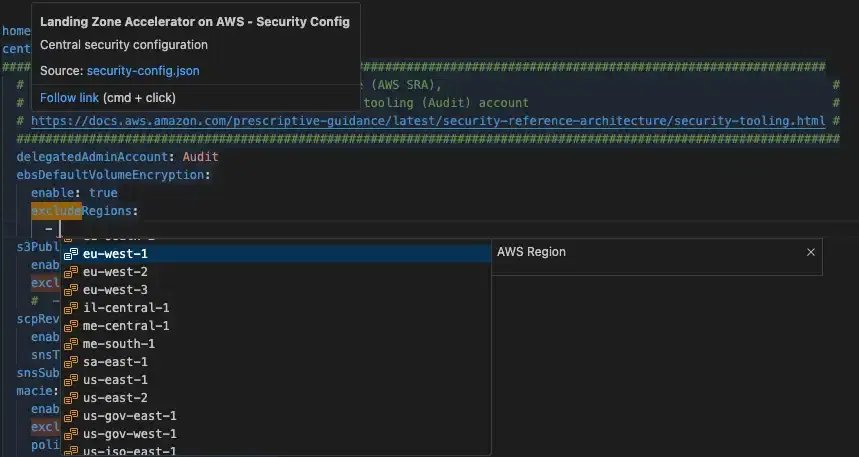Click the Follow link text in hover tooltip

[69, 98]
